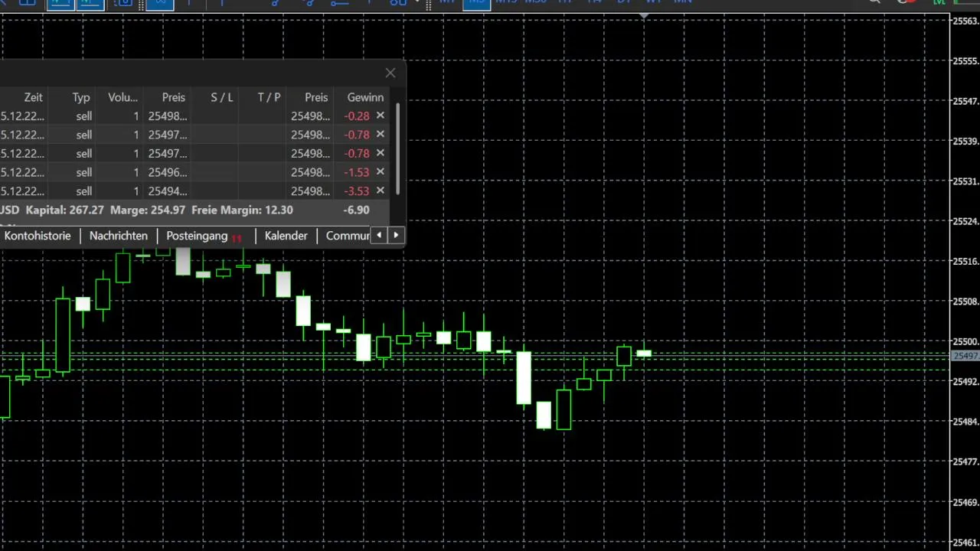This screenshot has width=980, height=551.
Task: Click the 25531 level on the price scale
Action: [965, 181]
